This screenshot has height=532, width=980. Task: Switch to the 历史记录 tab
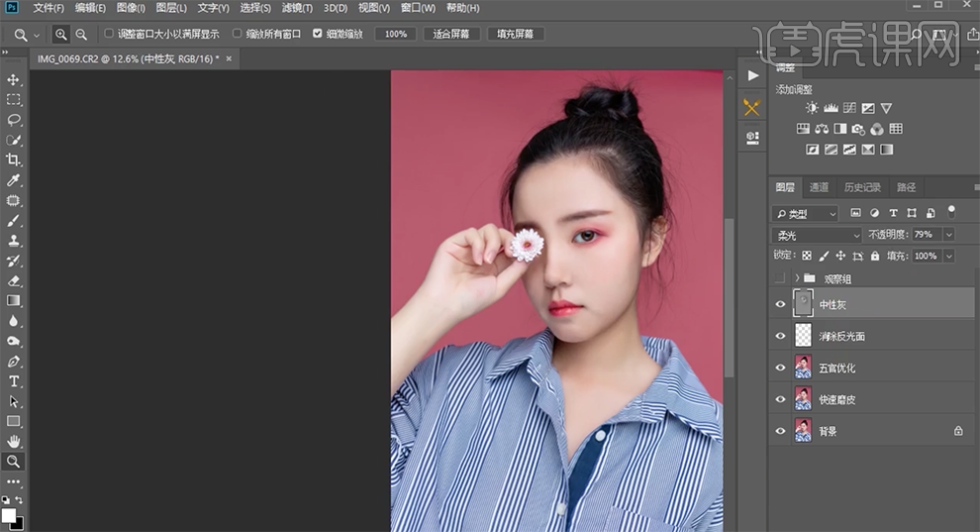pos(861,187)
